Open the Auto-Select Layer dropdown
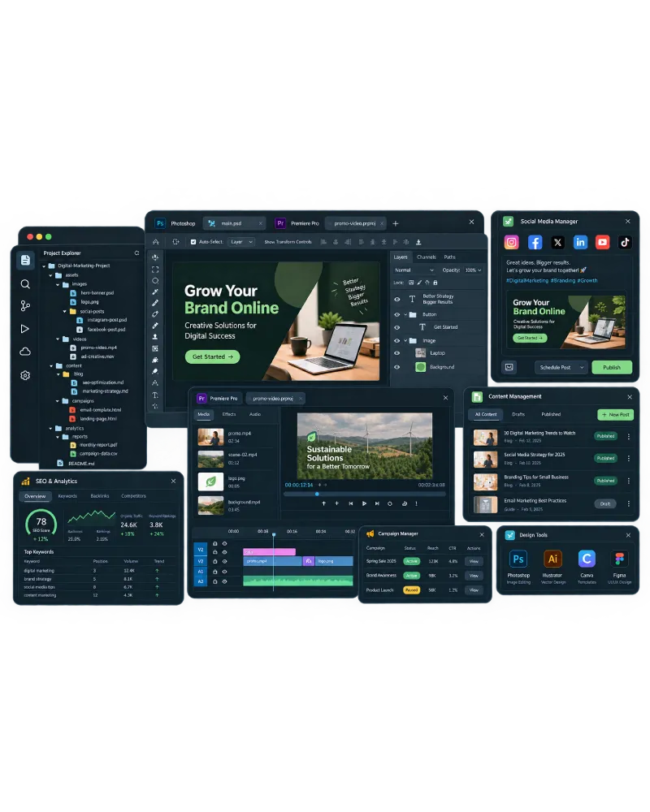Screen dimensions: 650x812 point(241,242)
